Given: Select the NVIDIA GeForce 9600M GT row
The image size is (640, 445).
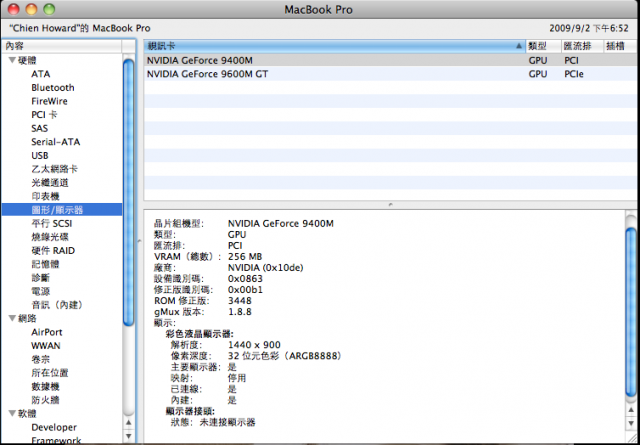Looking at the screenshot, I should [x=391, y=74].
